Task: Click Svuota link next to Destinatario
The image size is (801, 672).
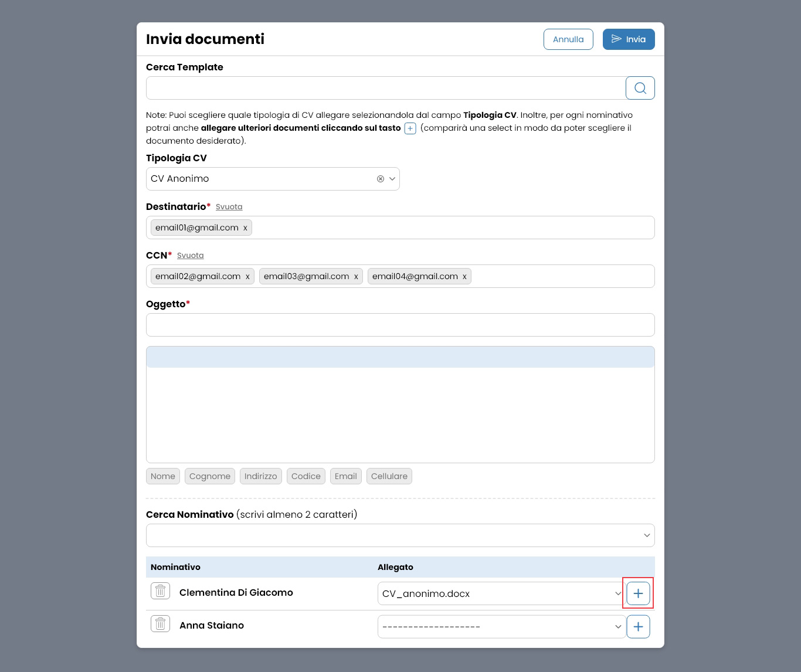Action: [x=229, y=207]
